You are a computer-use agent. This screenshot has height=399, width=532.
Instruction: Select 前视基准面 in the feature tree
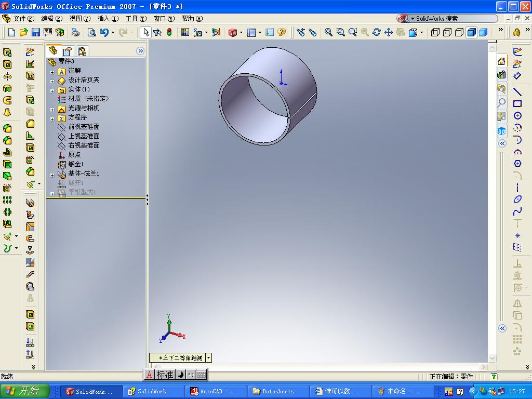click(x=84, y=127)
